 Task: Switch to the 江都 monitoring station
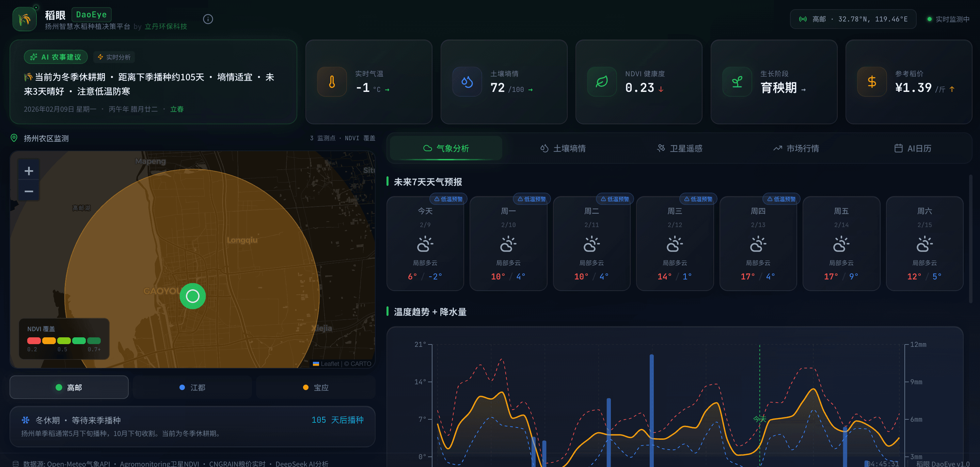point(192,387)
